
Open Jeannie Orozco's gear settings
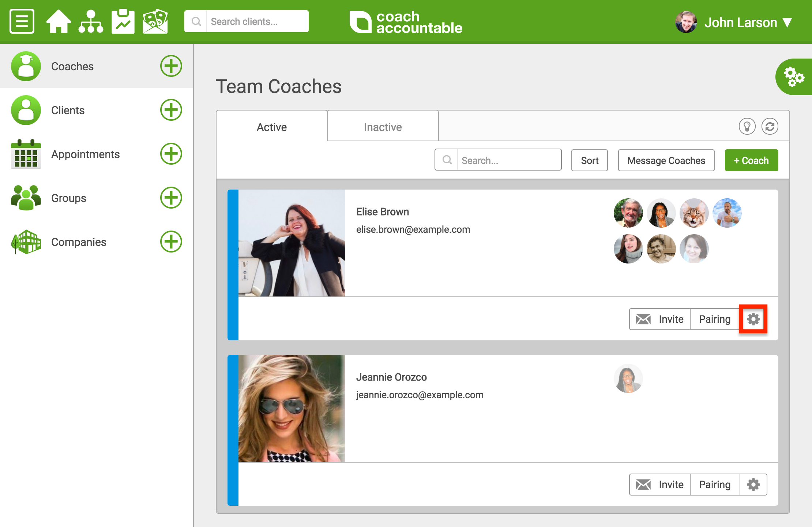[x=753, y=485]
